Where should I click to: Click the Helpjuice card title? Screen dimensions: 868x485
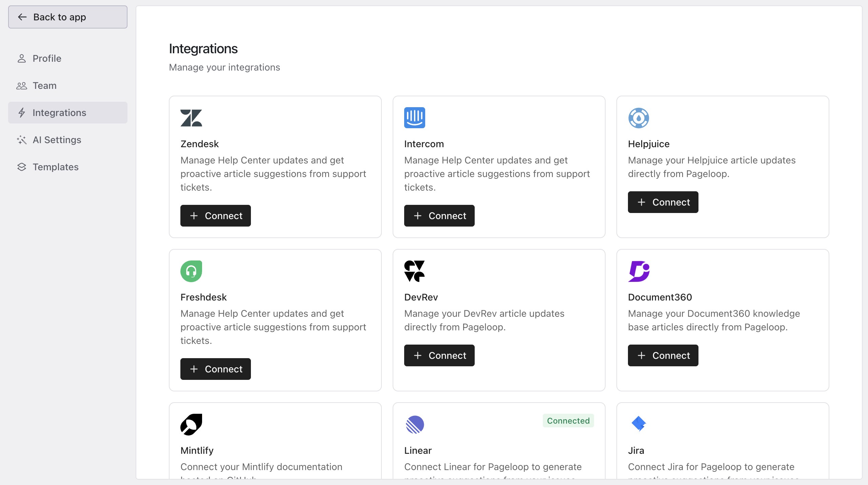[x=649, y=144]
